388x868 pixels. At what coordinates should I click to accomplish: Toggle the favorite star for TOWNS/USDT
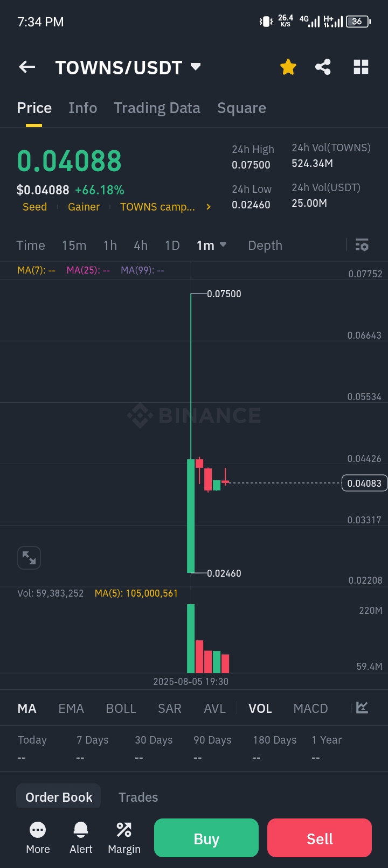[x=288, y=67]
